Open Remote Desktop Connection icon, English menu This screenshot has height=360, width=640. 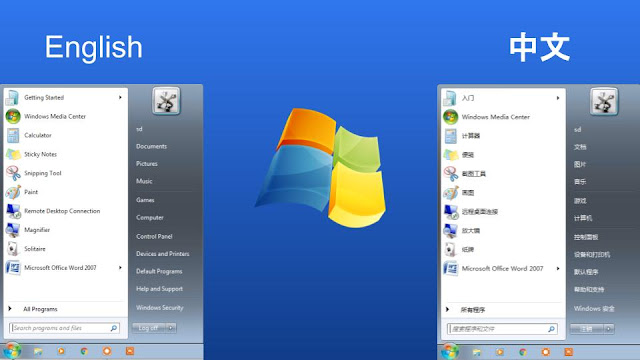click(13, 211)
